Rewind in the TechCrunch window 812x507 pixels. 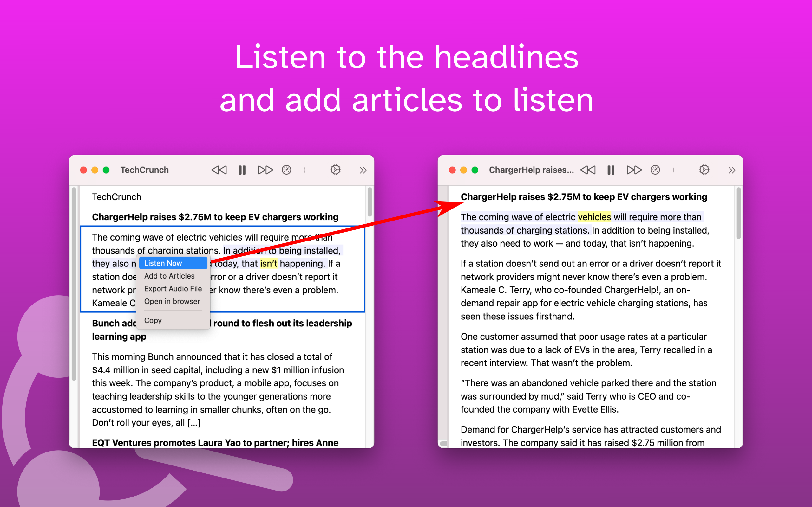(x=219, y=170)
